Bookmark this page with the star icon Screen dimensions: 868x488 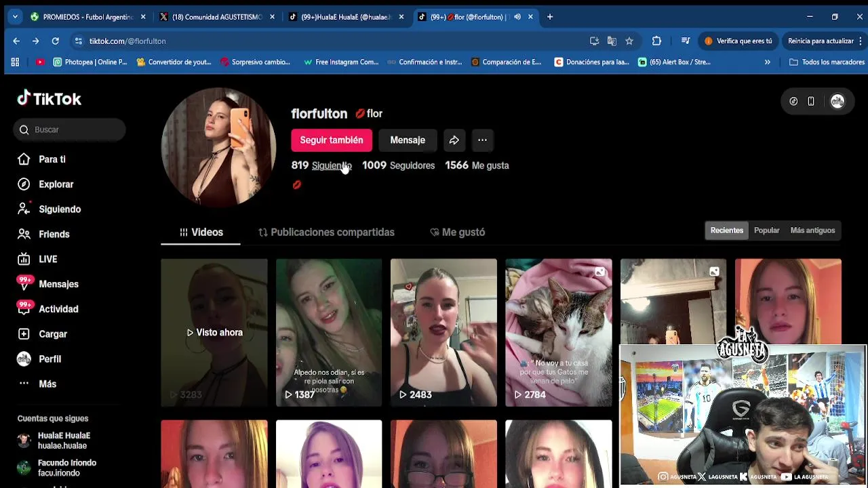(x=629, y=41)
